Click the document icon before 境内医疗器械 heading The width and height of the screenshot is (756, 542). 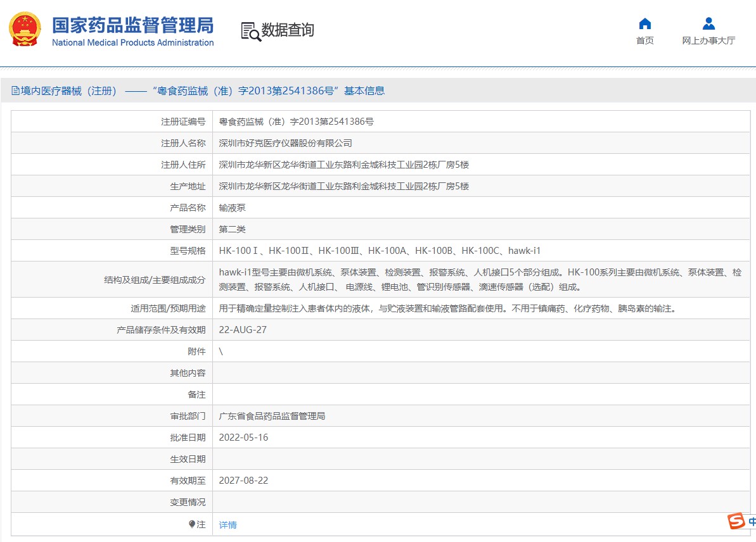point(15,91)
